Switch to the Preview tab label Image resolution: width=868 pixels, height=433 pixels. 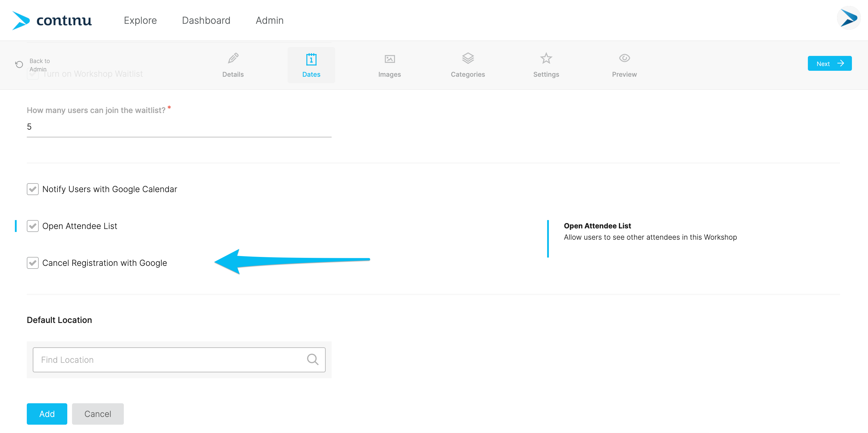point(624,74)
